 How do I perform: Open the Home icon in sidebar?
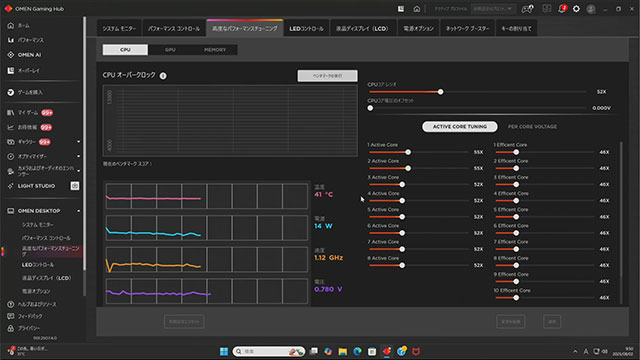[11, 26]
